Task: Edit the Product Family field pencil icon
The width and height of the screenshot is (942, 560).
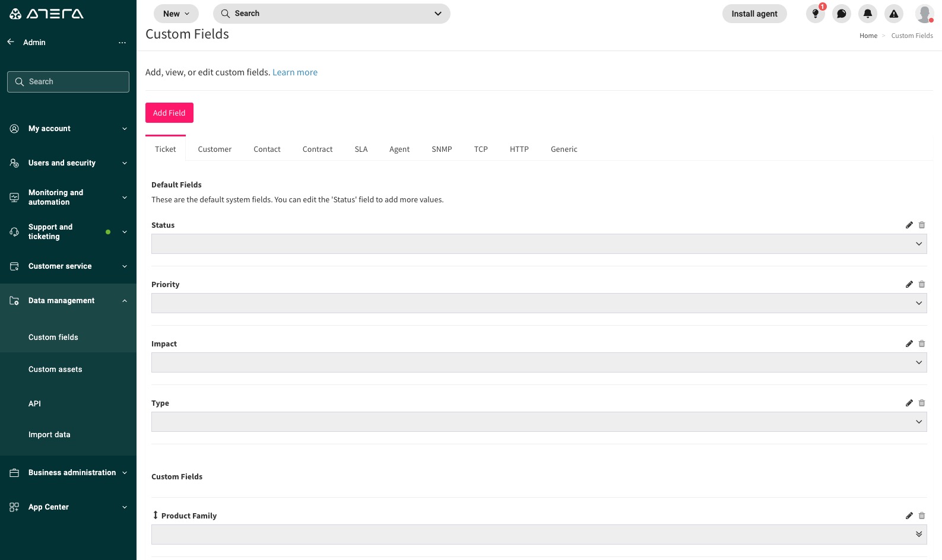Action: tap(909, 516)
